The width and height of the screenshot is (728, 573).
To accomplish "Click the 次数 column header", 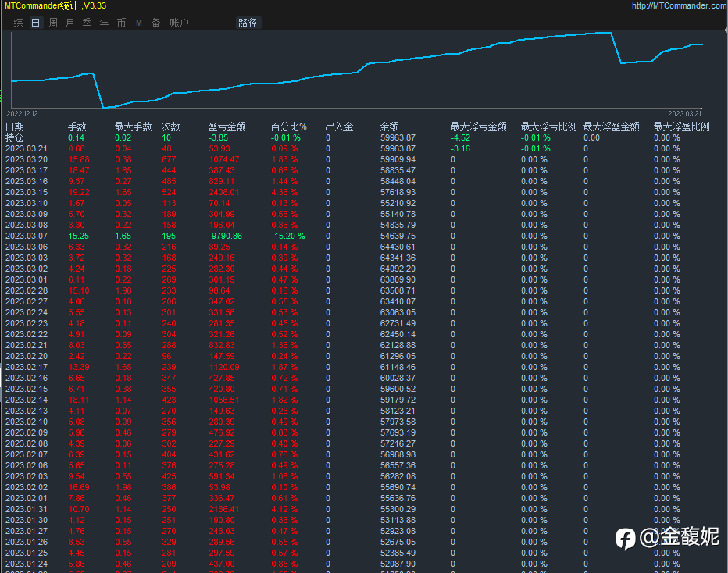I will pyautogui.click(x=170, y=126).
